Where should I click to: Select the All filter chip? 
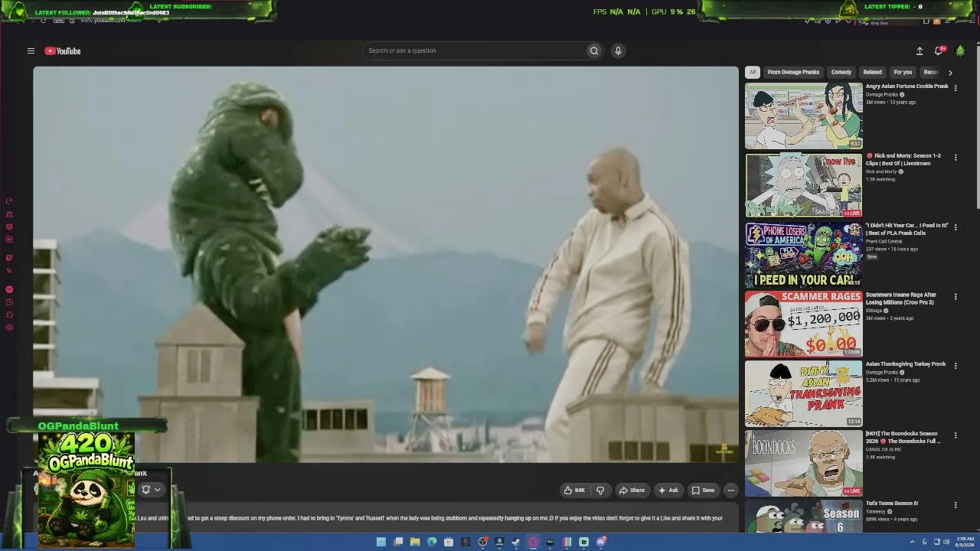(753, 72)
